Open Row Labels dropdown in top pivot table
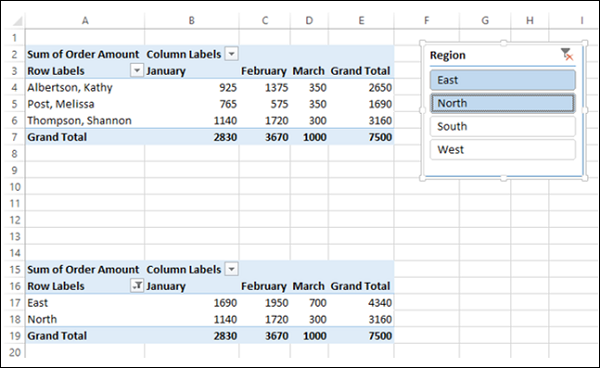Screen dimensions: 600x368 coord(137,71)
